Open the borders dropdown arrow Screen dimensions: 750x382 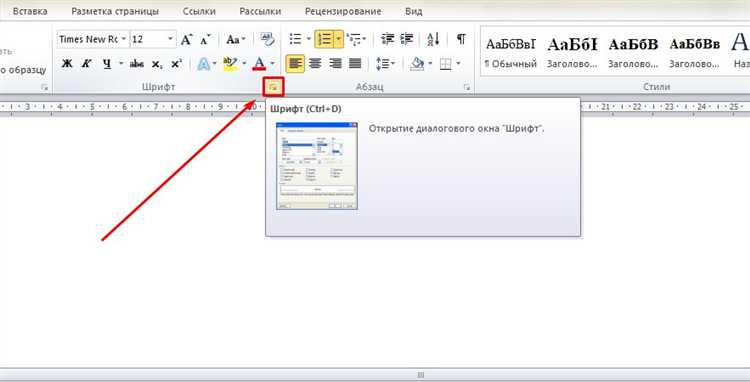pos(458,64)
